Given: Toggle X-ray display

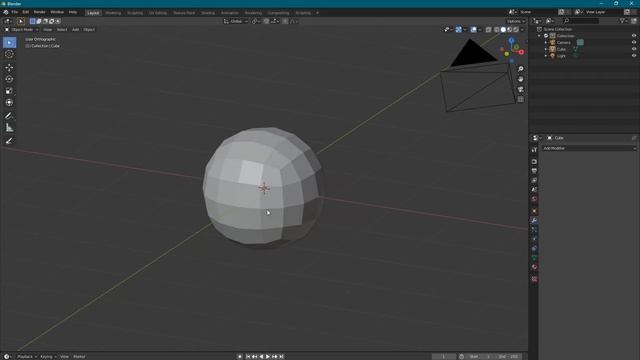Looking at the screenshot, I should [489, 30].
